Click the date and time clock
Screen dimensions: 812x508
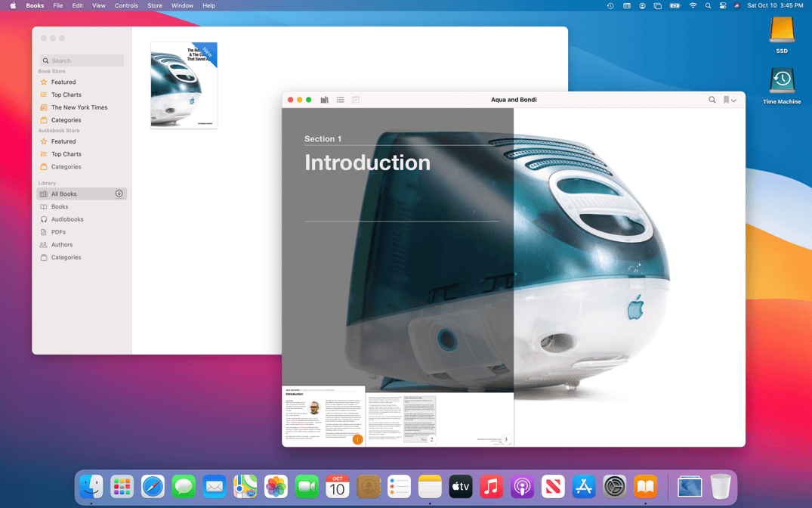[775, 6]
